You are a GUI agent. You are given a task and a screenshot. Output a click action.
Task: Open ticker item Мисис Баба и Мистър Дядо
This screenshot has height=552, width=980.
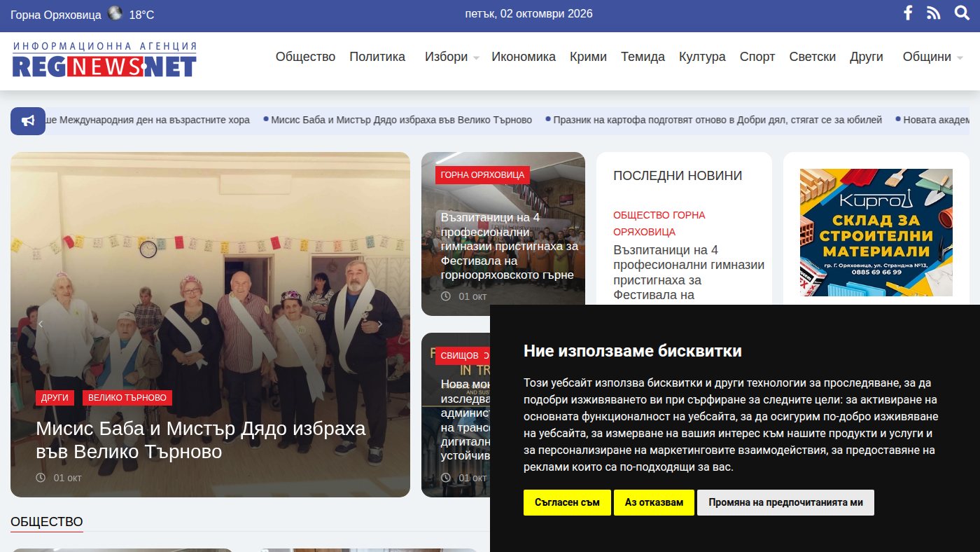pos(402,120)
